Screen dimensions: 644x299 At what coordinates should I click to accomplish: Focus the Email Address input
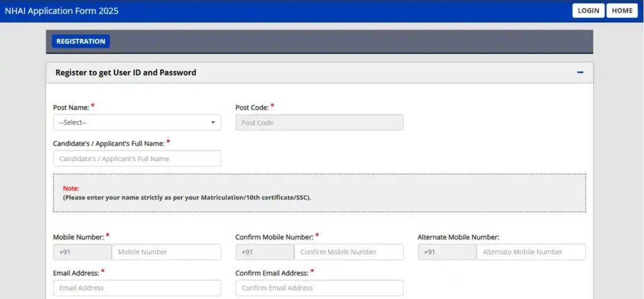(136, 288)
